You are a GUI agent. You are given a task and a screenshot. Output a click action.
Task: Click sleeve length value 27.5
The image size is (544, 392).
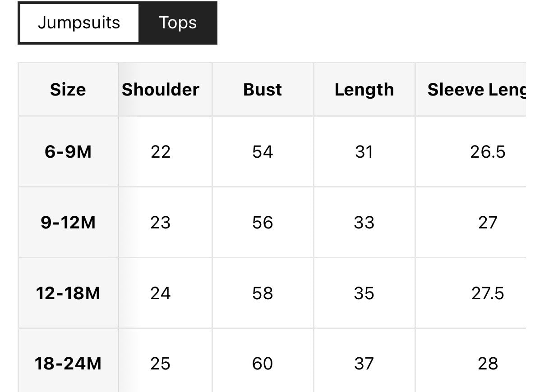(x=488, y=293)
